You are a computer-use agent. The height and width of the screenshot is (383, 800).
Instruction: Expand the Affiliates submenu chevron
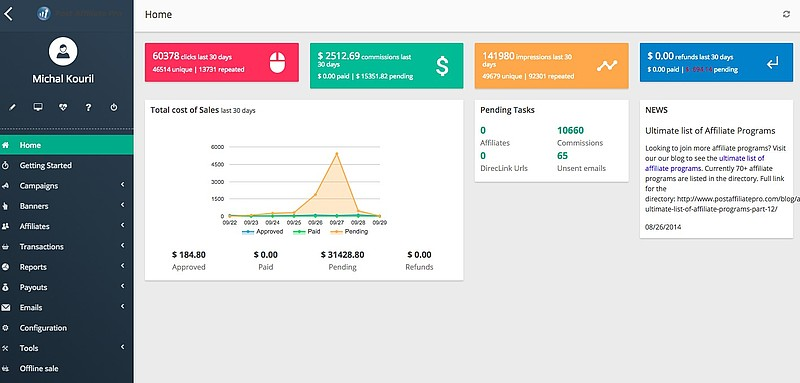tap(122, 225)
